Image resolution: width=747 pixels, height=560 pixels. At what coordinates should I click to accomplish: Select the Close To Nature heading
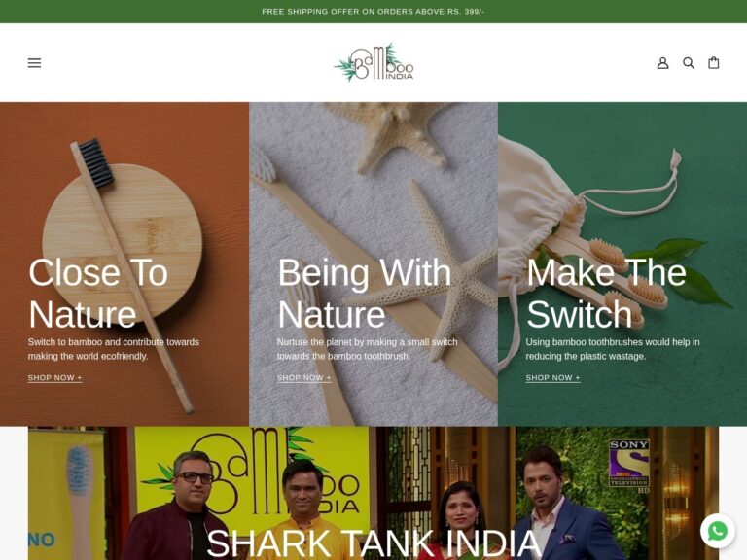click(x=98, y=293)
